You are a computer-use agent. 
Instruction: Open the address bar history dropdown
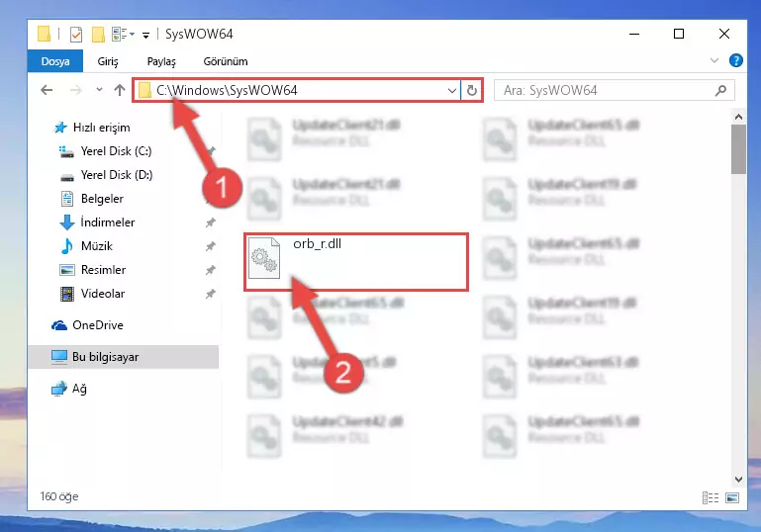pyautogui.click(x=452, y=90)
